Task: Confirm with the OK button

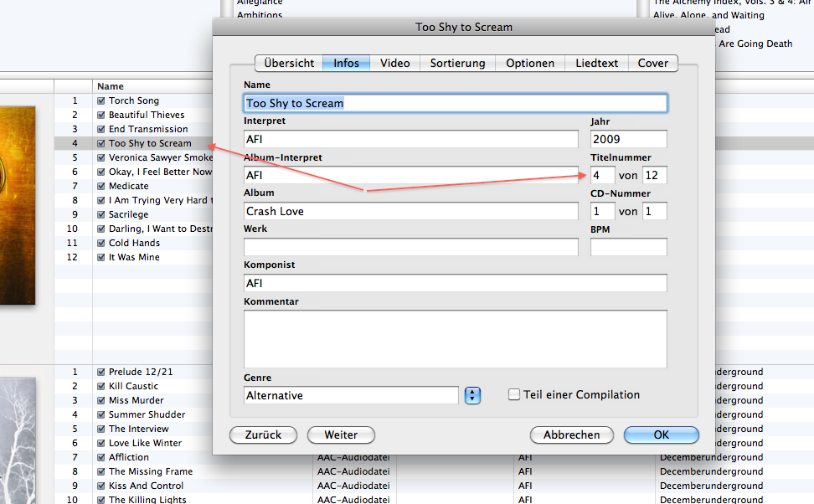Action: pos(662,435)
